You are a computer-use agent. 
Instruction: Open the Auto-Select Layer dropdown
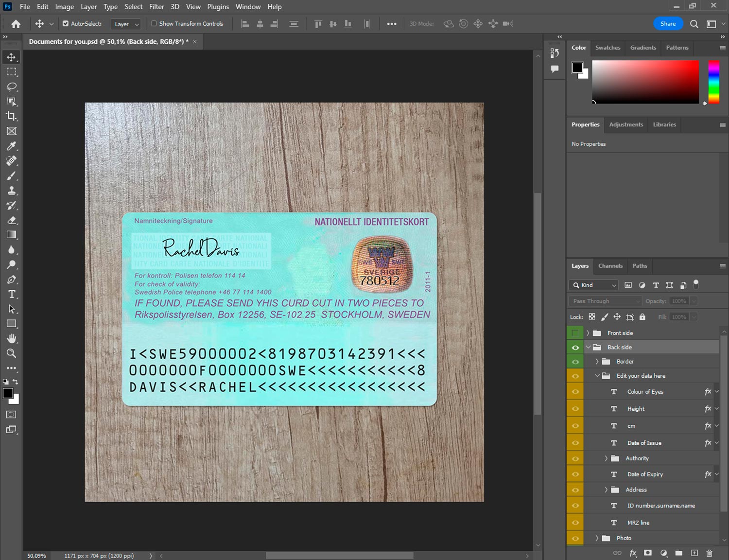[x=125, y=24]
